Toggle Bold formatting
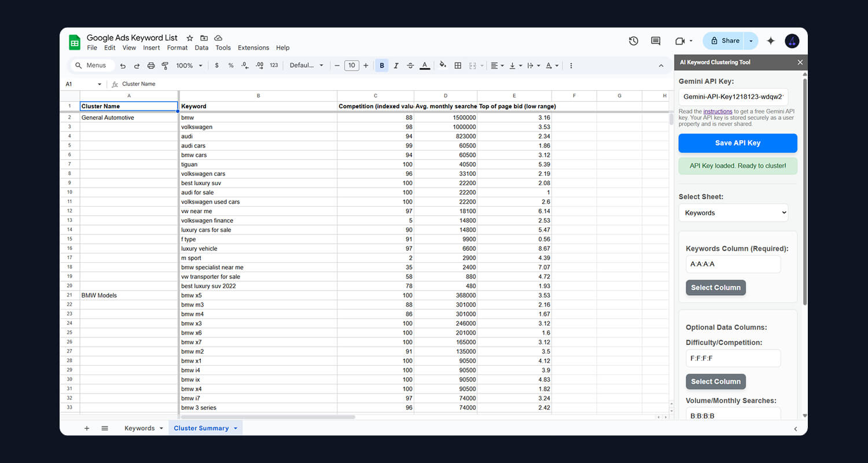The image size is (868, 463). pyautogui.click(x=382, y=65)
